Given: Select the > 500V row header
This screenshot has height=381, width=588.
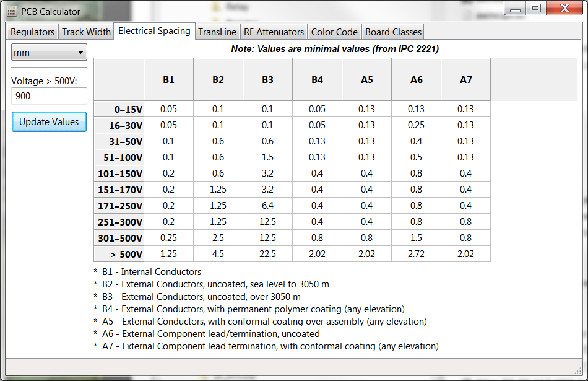Looking at the screenshot, I should coord(119,254).
